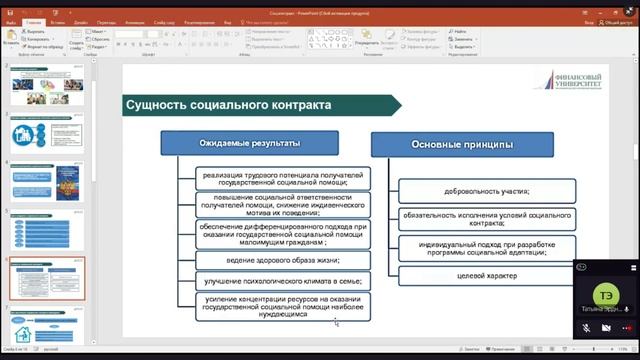Select the slide 7 thumbnail with house icon
The height and width of the screenshot is (360, 640).
(x=47, y=325)
